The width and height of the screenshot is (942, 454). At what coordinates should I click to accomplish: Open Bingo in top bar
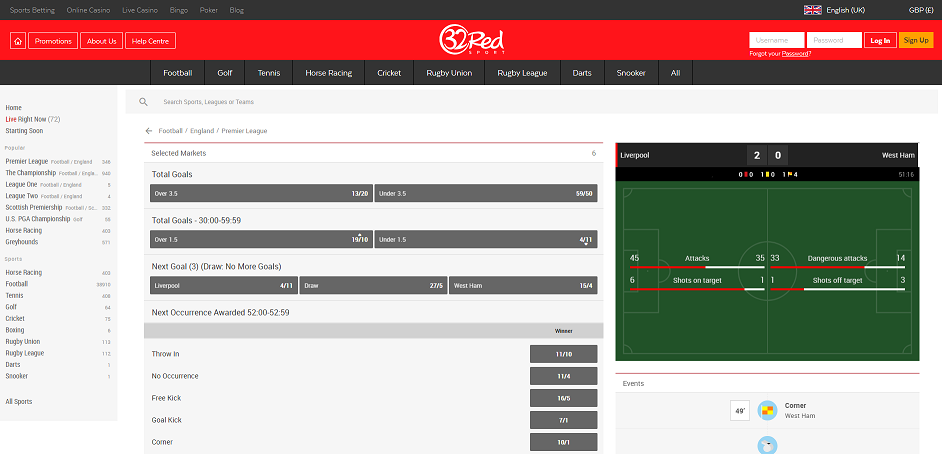(179, 10)
